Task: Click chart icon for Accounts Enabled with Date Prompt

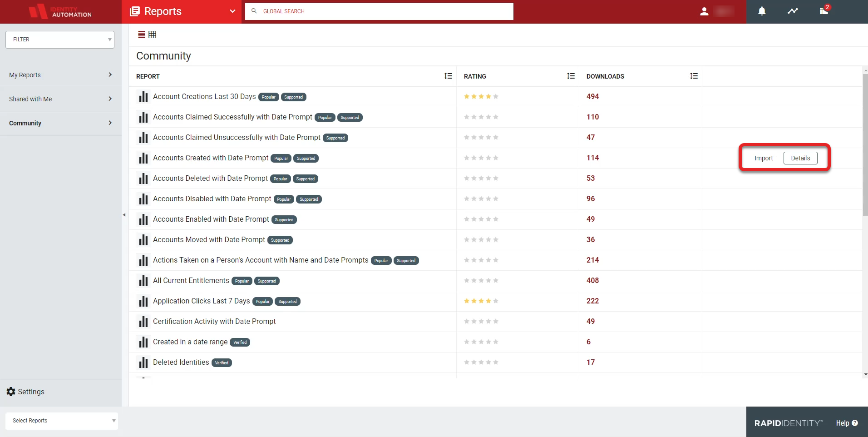Action: click(x=143, y=219)
